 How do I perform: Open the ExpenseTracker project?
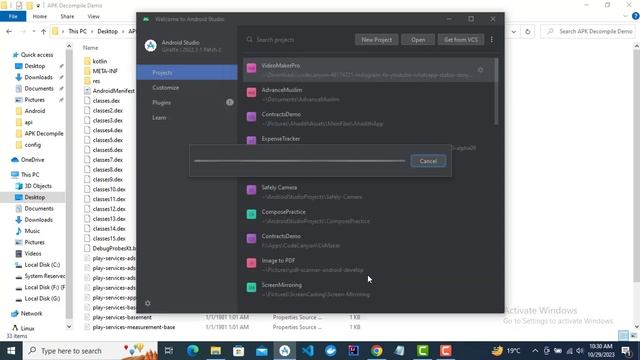pos(369,140)
